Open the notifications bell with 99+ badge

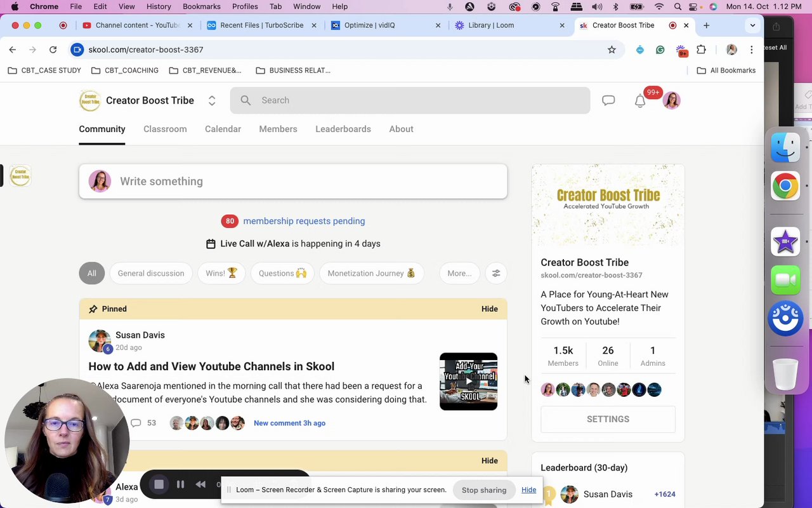pos(641,100)
